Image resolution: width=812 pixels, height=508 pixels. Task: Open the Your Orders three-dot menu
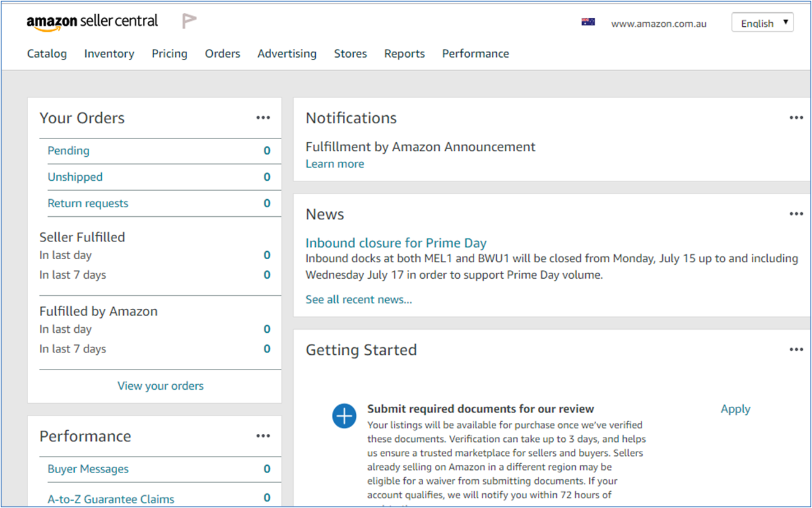(263, 118)
